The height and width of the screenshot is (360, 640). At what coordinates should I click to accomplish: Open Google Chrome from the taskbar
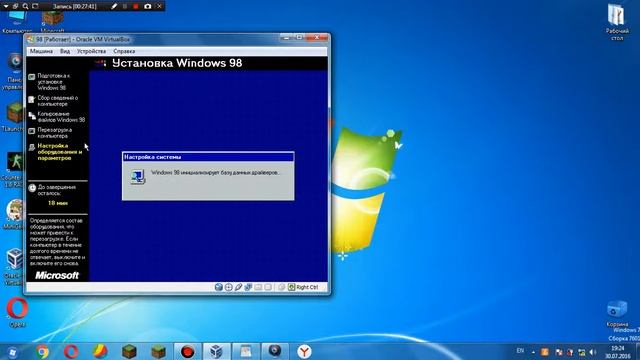(x=42, y=352)
